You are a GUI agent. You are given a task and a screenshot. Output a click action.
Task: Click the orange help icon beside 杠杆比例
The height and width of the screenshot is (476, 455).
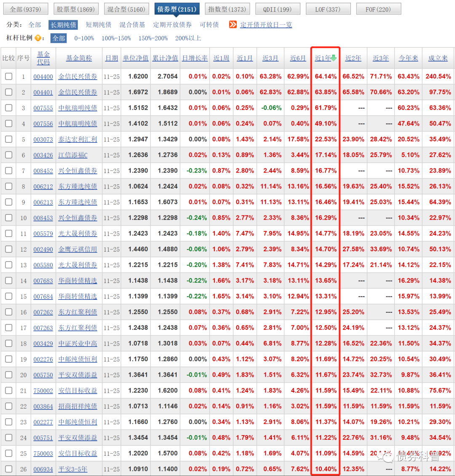tap(39, 38)
